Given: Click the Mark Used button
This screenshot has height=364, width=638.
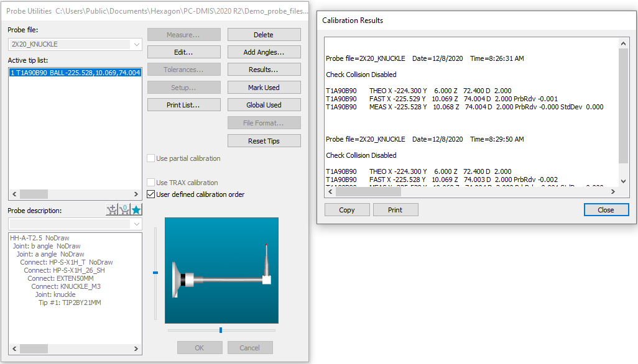Looking at the screenshot, I should pyautogui.click(x=264, y=87).
